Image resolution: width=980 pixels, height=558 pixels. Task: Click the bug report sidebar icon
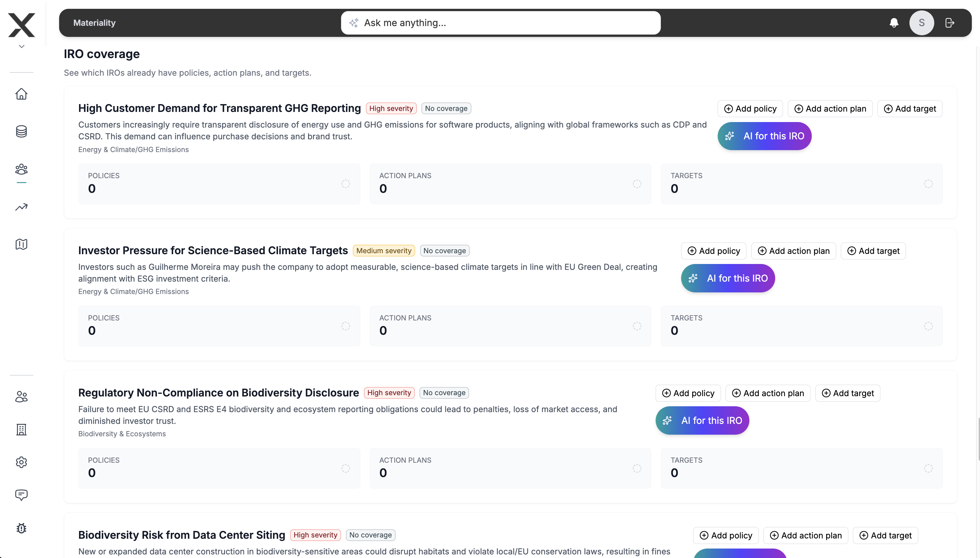(x=22, y=528)
